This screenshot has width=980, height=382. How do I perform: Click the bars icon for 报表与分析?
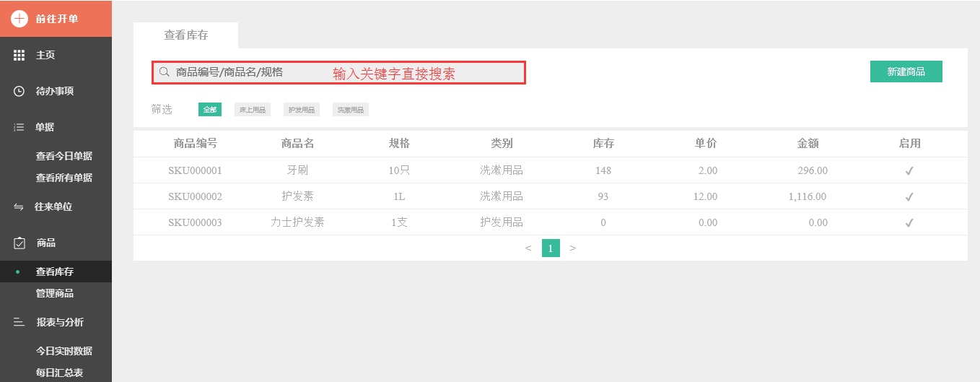(19, 322)
